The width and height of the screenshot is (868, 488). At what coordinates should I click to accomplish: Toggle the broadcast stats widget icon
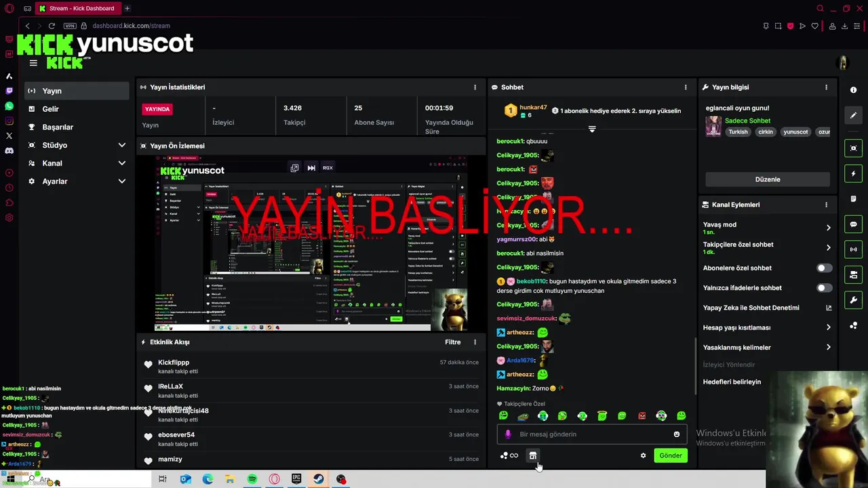[853, 249]
